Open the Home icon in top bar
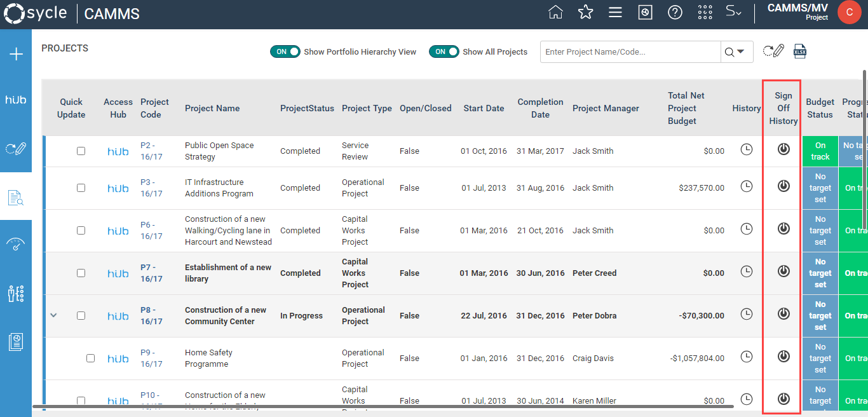Viewport: 868px width, 417px height. click(555, 12)
